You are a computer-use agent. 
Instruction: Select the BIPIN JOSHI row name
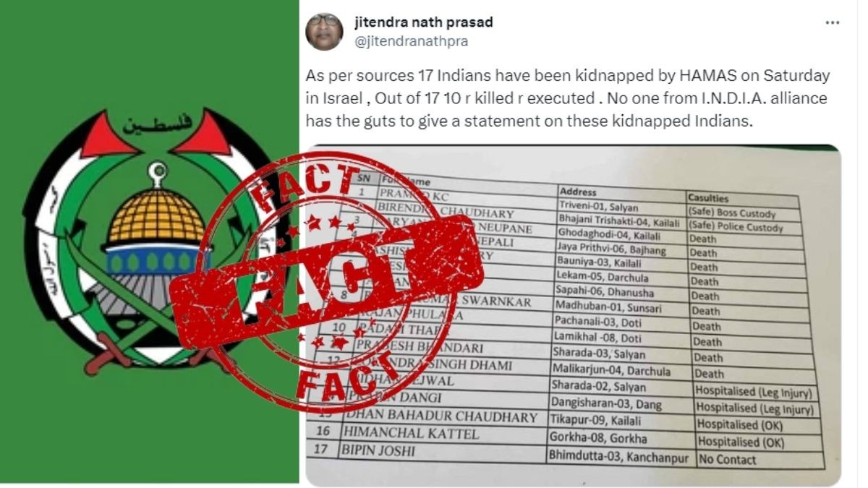point(380,450)
